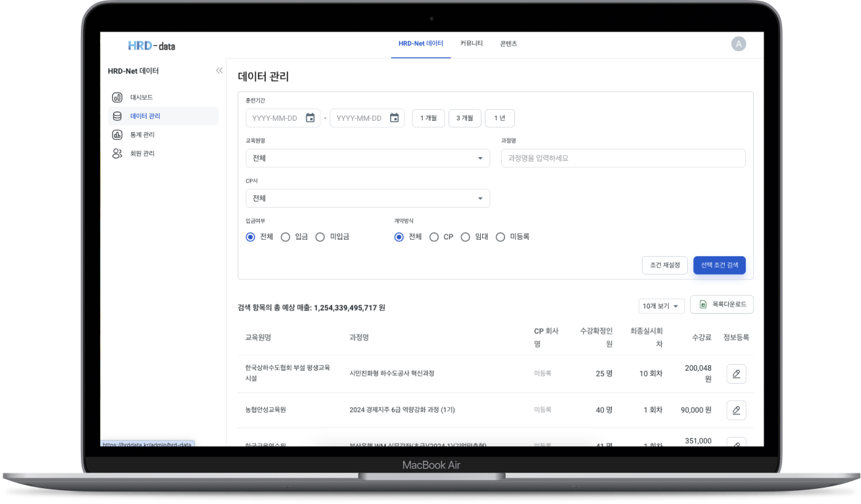This screenshot has height=504, width=861.
Task: Select the 입금 radio option
Action: (x=285, y=237)
